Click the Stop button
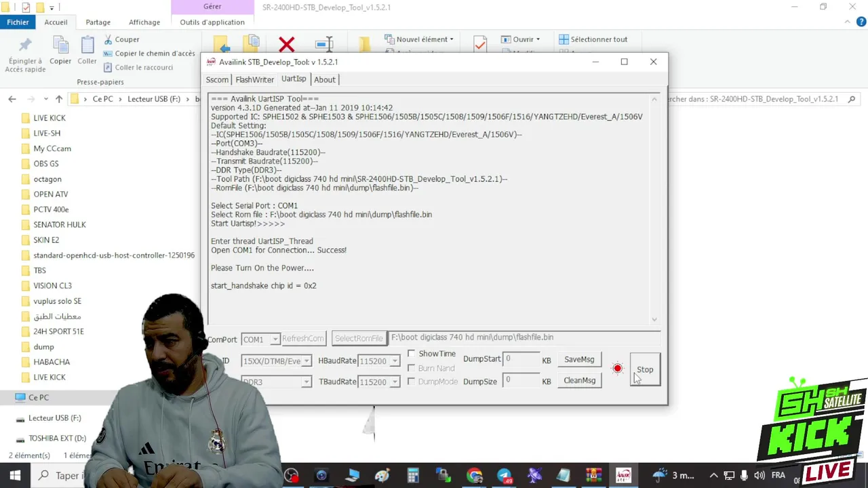 pos(645,369)
